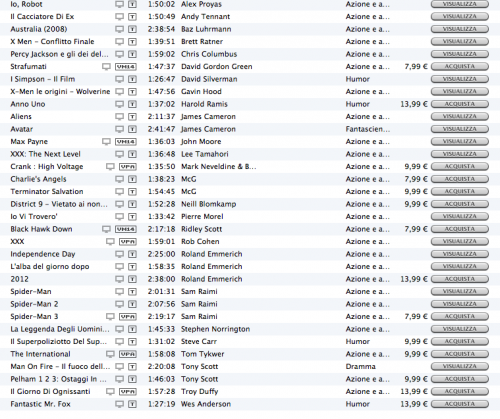View Independence Day using the Visualizza button
This screenshot has height=419, width=500.
pos(460,254)
